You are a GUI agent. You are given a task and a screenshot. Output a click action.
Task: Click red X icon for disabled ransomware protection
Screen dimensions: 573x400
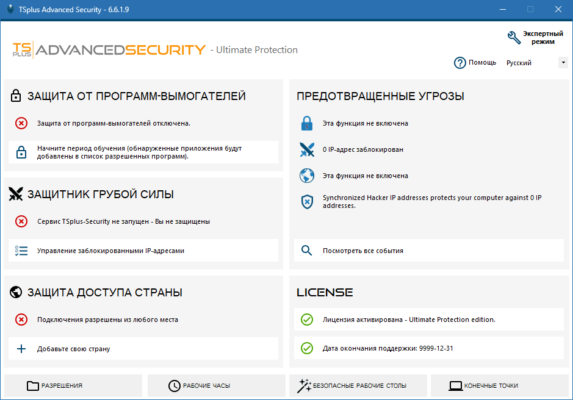pos(21,123)
